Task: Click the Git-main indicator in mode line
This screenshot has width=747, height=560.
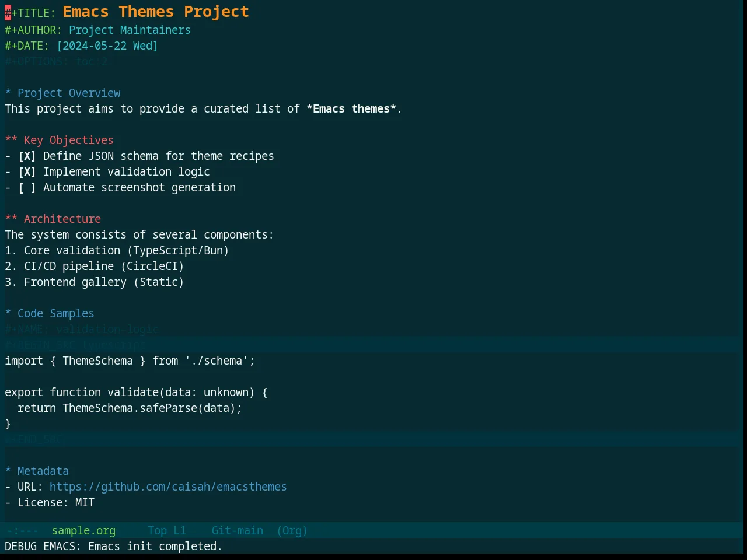Action: pos(238,531)
